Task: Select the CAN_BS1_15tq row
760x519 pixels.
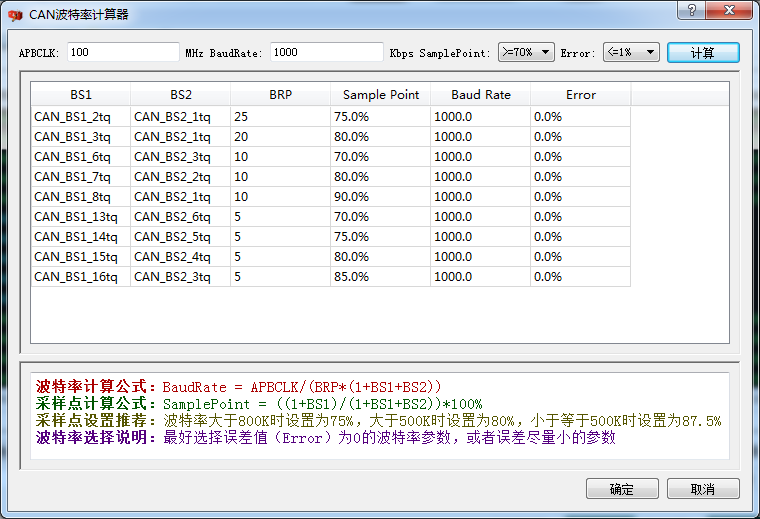Action: click(331, 256)
